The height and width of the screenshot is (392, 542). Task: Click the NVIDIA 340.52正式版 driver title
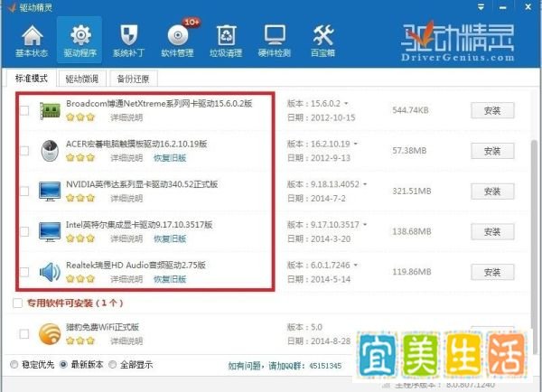(142, 184)
